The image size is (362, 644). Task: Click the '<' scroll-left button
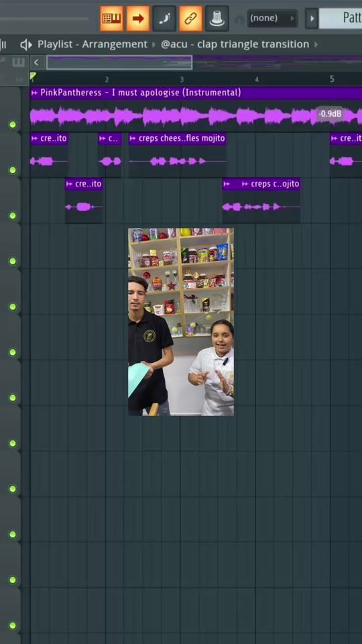[36, 63]
